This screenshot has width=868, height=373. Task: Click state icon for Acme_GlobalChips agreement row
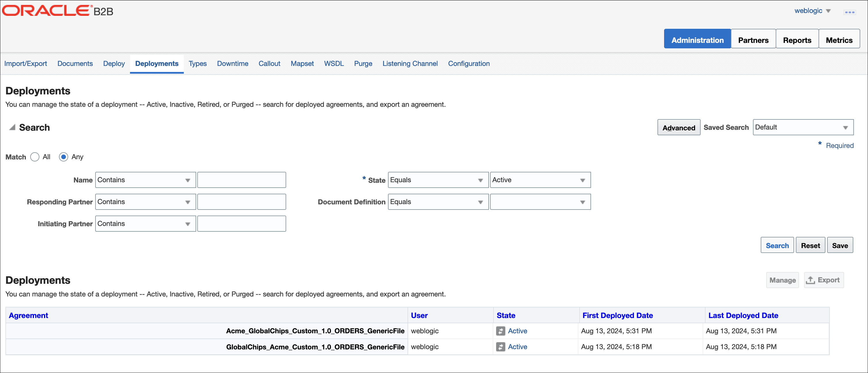[x=500, y=331]
